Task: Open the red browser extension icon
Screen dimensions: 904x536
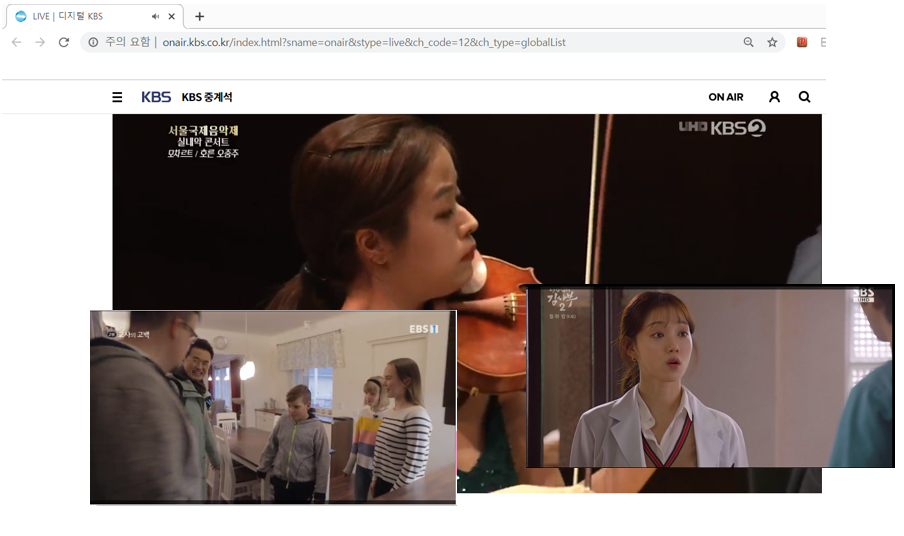Action: coord(801,42)
